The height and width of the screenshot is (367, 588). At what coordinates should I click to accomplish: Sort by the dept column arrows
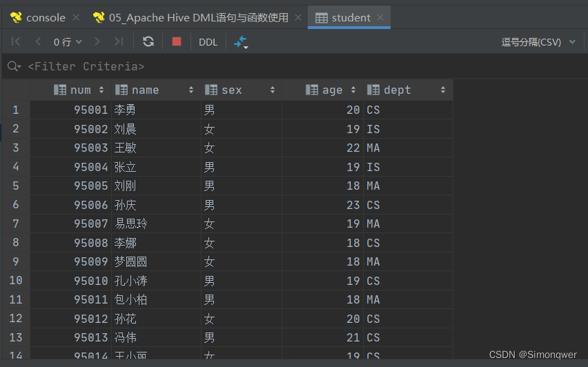point(443,90)
